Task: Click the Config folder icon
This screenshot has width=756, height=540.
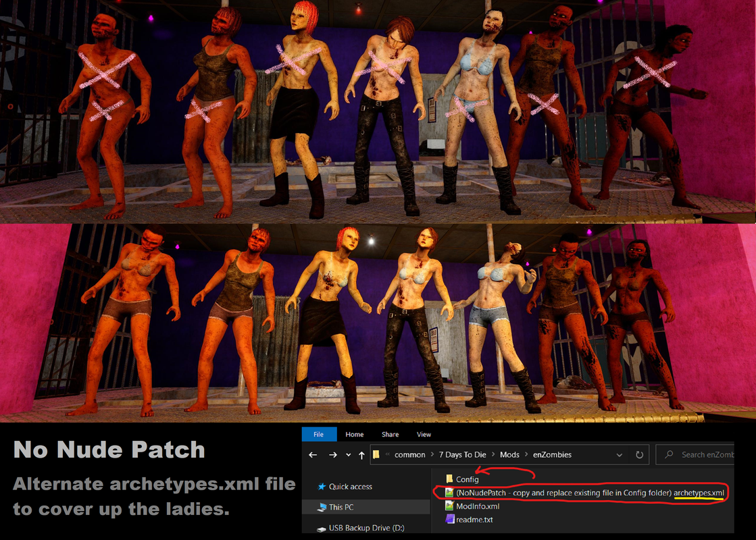Action: (449, 479)
